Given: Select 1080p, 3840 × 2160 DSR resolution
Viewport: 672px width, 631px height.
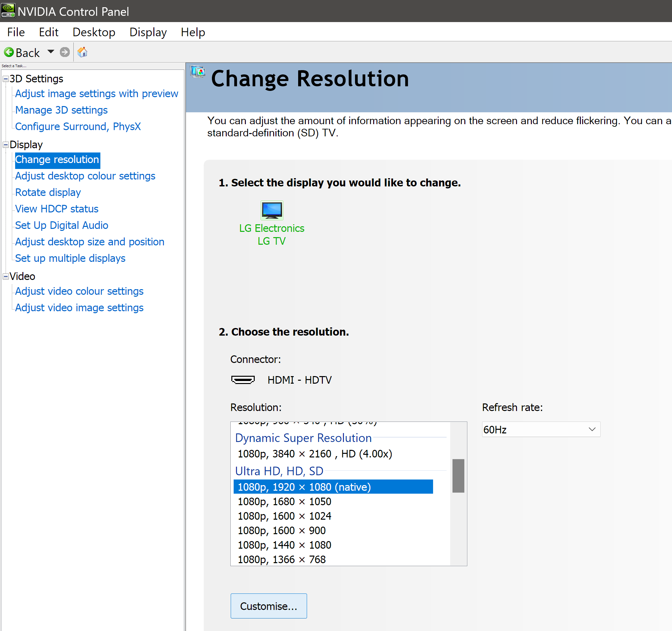Looking at the screenshot, I should (315, 454).
